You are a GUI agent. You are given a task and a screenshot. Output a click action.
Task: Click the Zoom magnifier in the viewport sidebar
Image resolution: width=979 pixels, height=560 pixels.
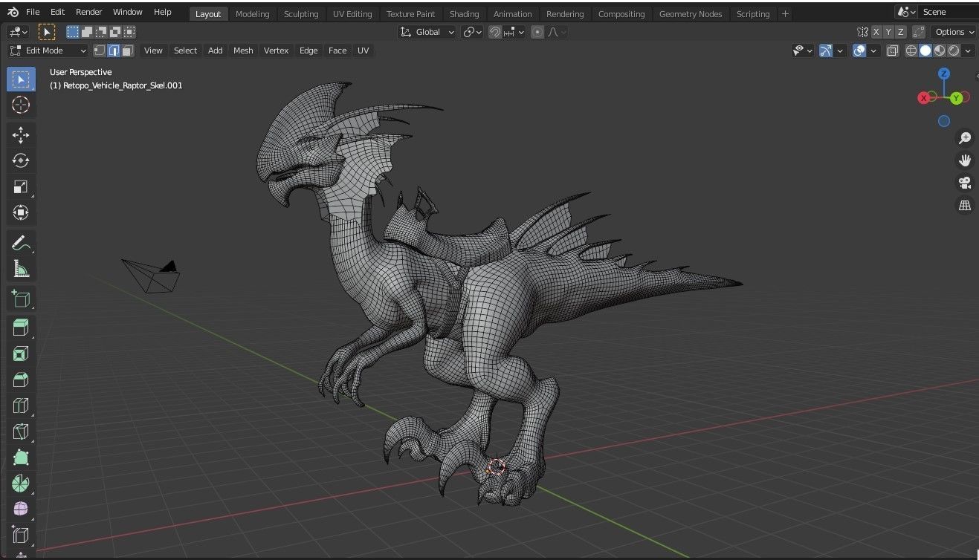point(964,137)
